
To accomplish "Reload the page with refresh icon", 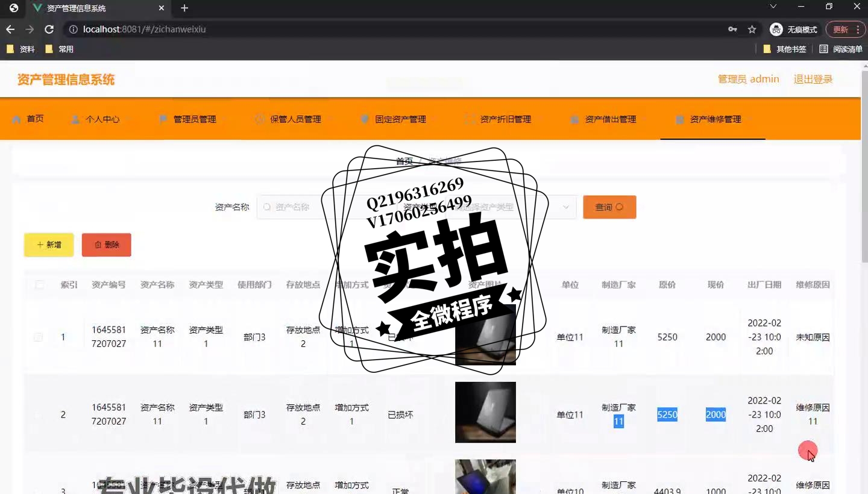I will [x=49, y=29].
